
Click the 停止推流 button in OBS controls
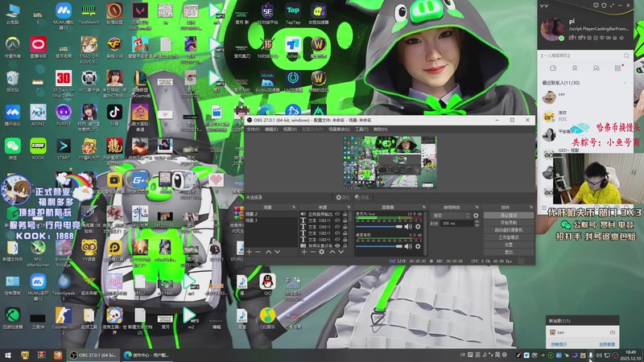(509, 215)
